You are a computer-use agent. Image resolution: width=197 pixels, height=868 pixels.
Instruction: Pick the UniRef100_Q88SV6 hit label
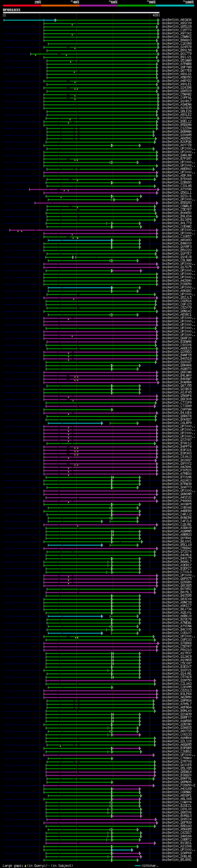tap(177, 812)
